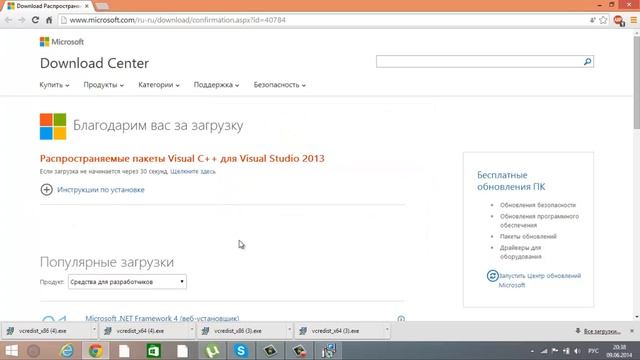Open options arrow for vcredist_x86 (4).exe
This screenshot has height=360, width=640.
[x=94, y=329]
